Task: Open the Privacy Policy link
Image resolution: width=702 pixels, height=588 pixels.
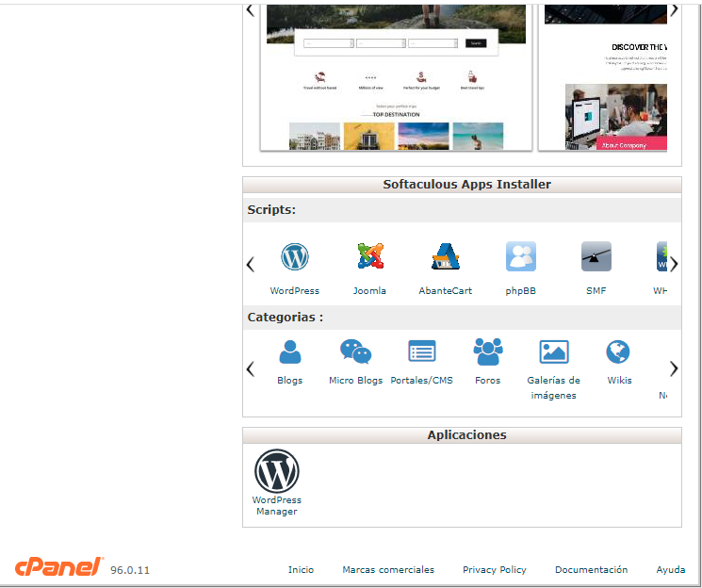Action: (494, 570)
